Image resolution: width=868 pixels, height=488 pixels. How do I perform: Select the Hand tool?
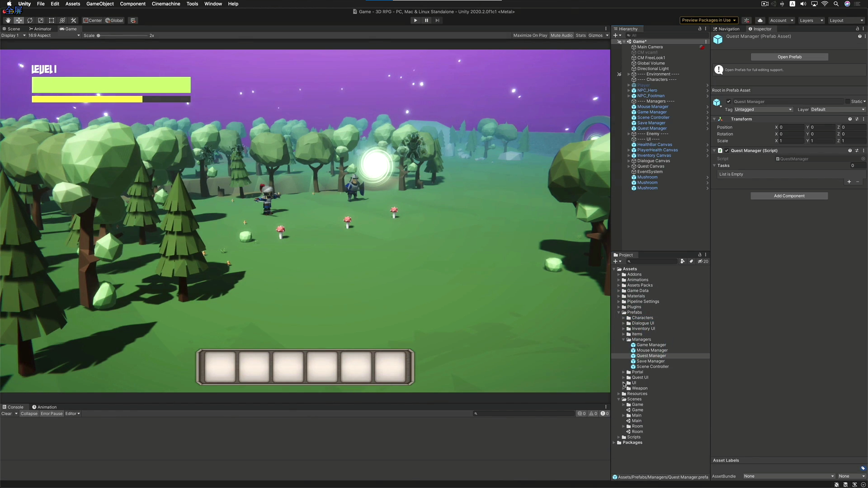[8, 20]
